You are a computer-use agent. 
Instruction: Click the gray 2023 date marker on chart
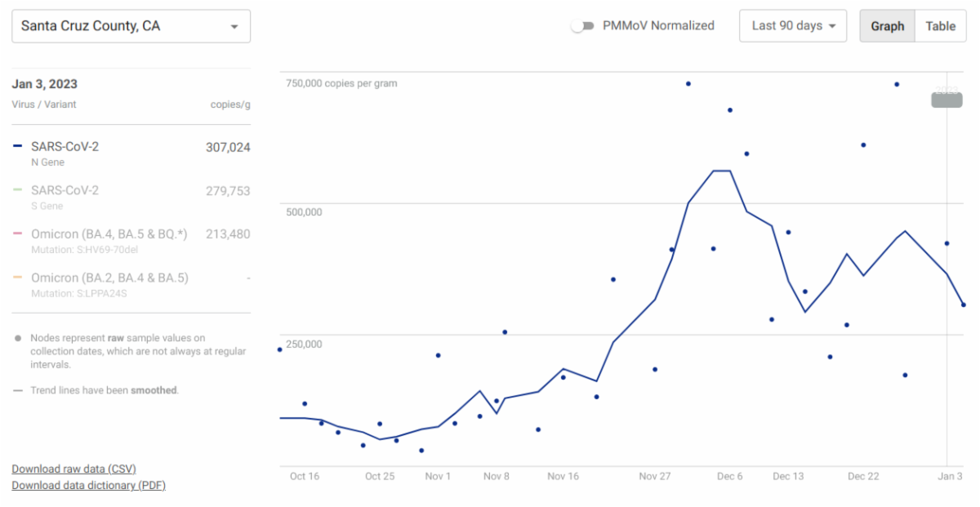click(x=947, y=100)
